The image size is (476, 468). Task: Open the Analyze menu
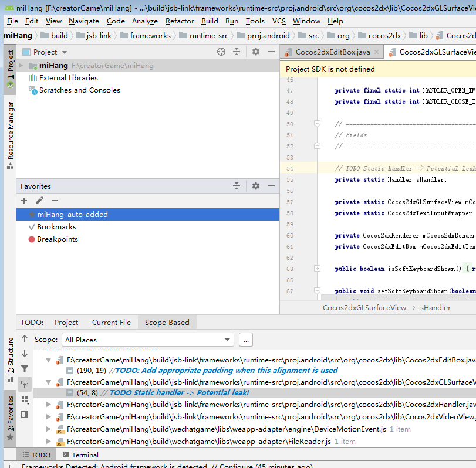(x=145, y=21)
